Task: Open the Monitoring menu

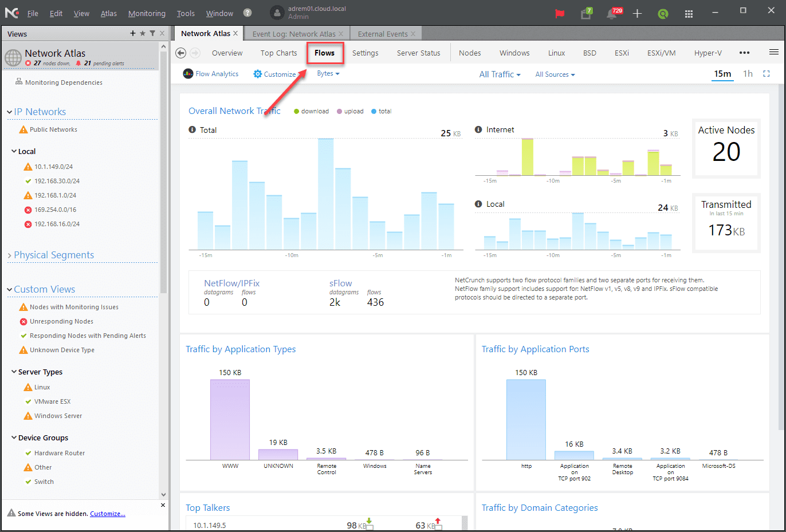Action: 147,13
